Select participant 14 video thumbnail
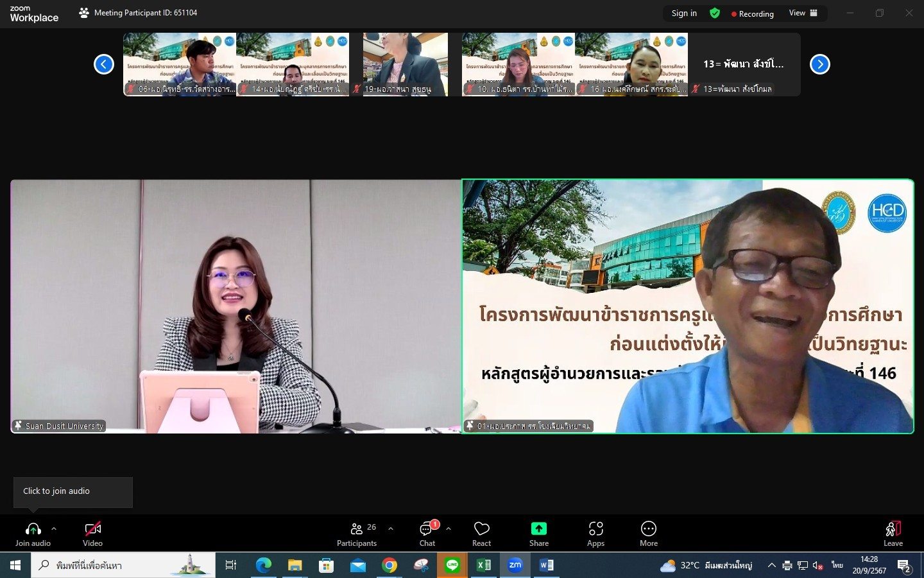This screenshot has height=578, width=924. point(293,64)
